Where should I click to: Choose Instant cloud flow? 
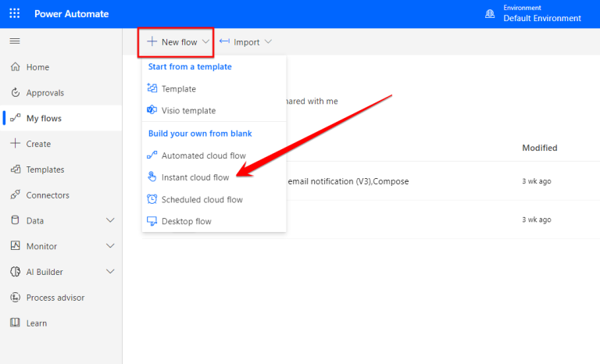pos(195,177)
